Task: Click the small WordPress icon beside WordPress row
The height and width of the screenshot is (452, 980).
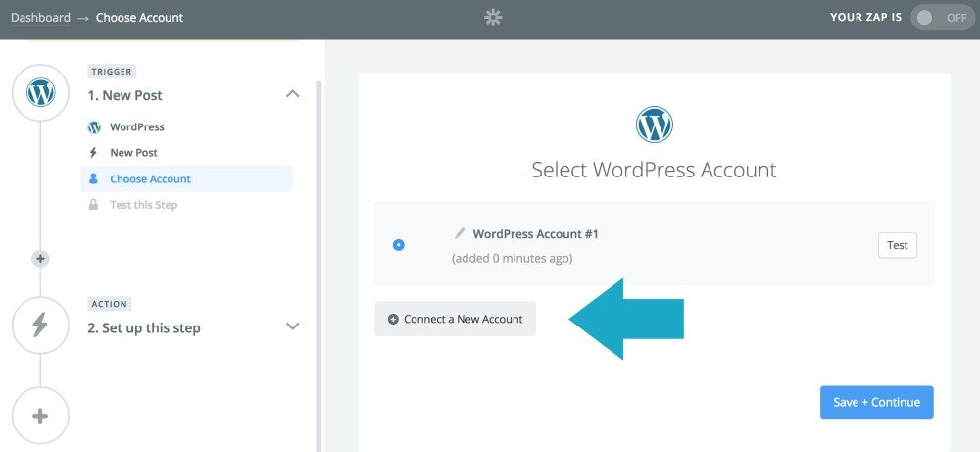Action: (x=94, y=127)
